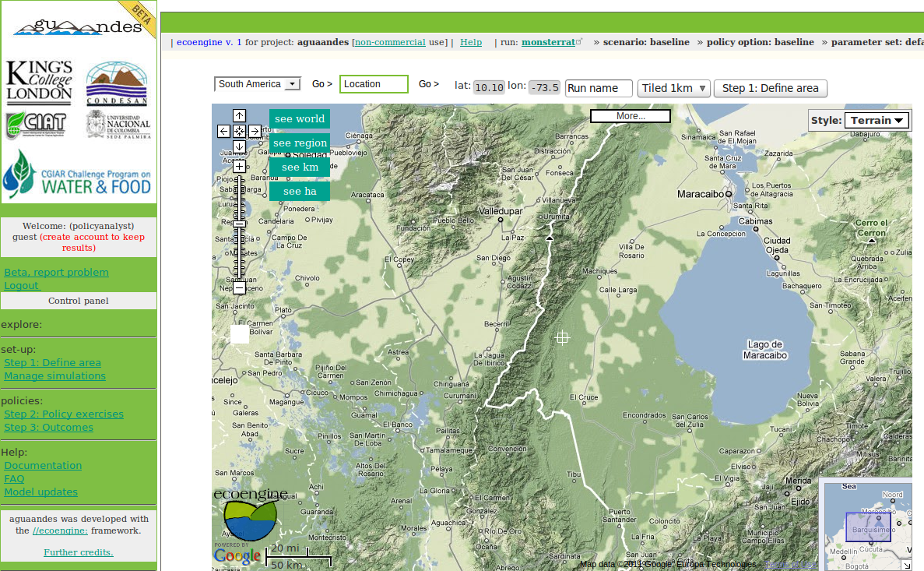Screen dimensions: 924x571
Task: Click the zoom level slider handle
Action: pyautogui.click(x=239, y=224)
